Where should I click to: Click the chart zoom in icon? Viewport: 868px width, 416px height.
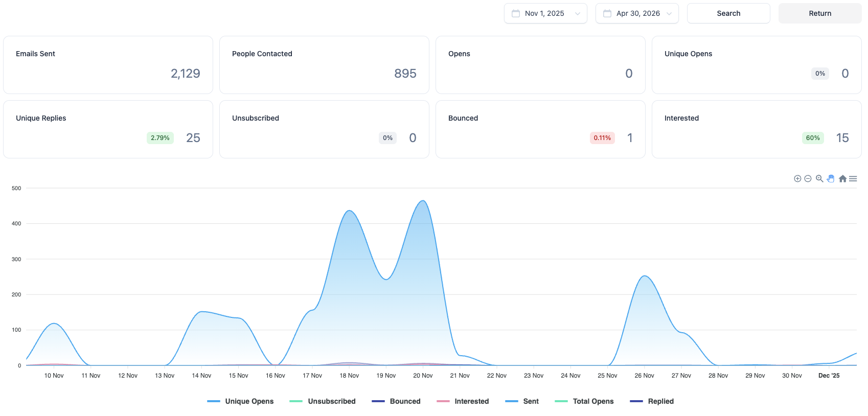click(x=797, y=178)
